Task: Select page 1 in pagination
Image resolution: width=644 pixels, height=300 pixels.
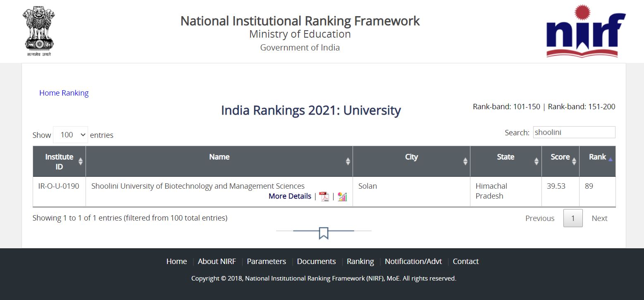Action: (573, 218)
